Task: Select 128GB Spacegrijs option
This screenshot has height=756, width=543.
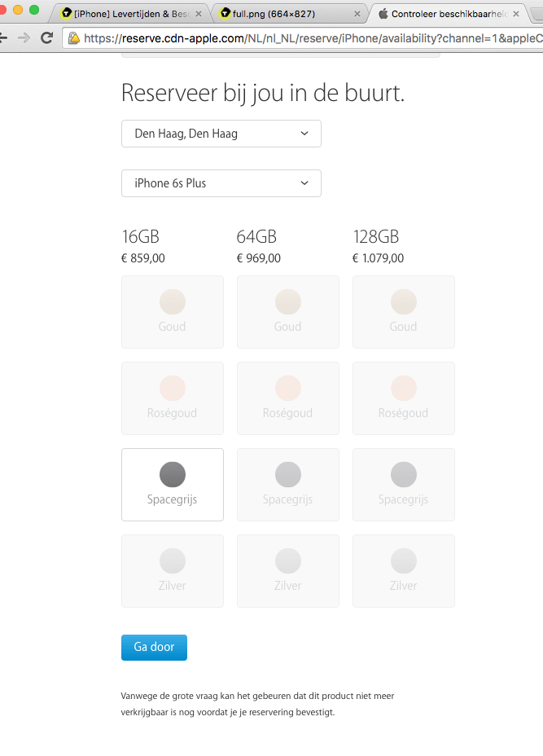Action: click(404, 485)
